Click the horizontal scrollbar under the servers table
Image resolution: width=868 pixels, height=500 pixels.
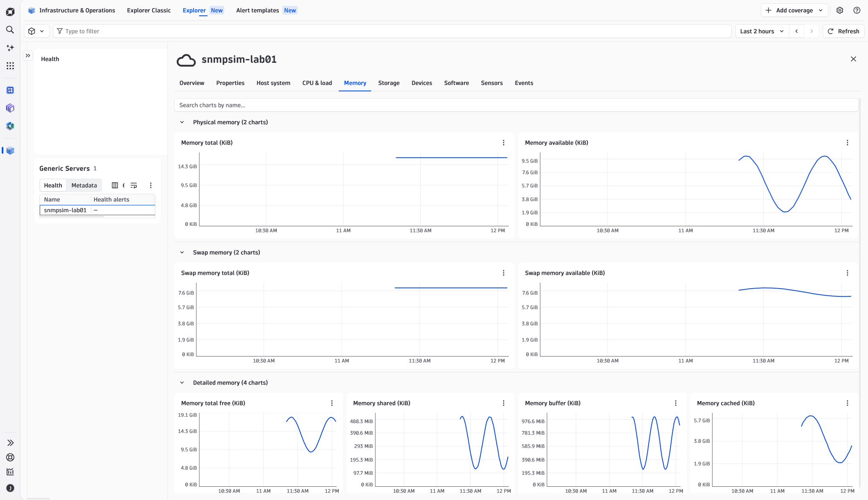[72, 217]
